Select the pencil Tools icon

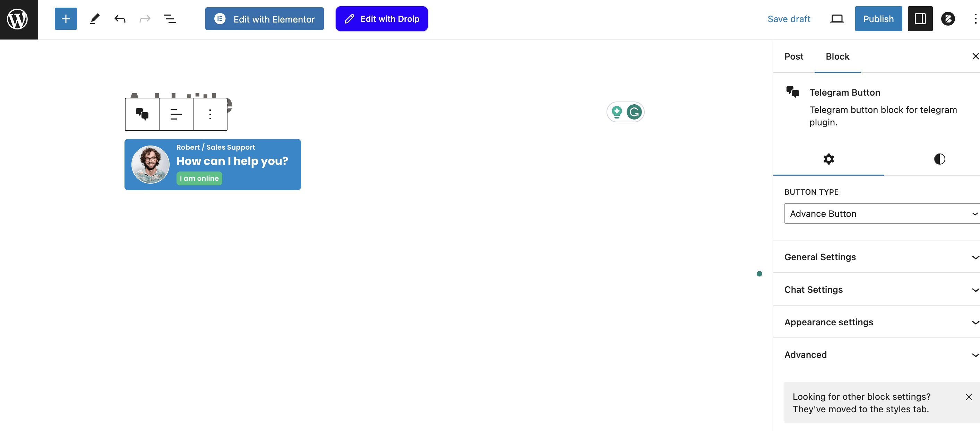click(x=95, y=19)
